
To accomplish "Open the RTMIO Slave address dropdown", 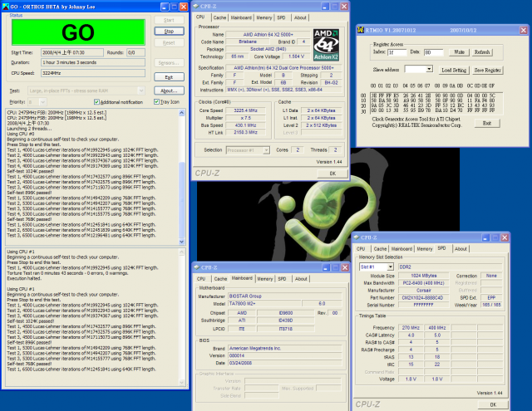I will point(429,69).
